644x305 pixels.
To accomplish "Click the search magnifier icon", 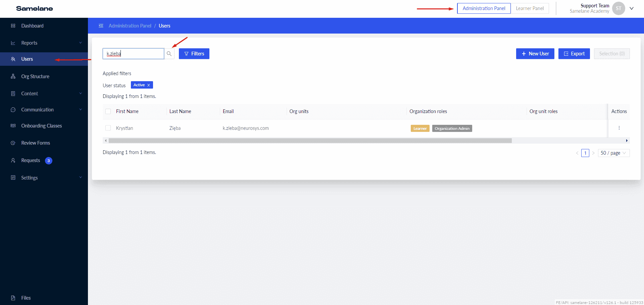I will 169,54.
